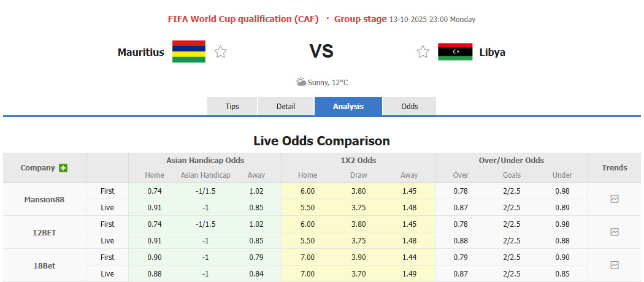Click the Mauritius flag image

189,52
